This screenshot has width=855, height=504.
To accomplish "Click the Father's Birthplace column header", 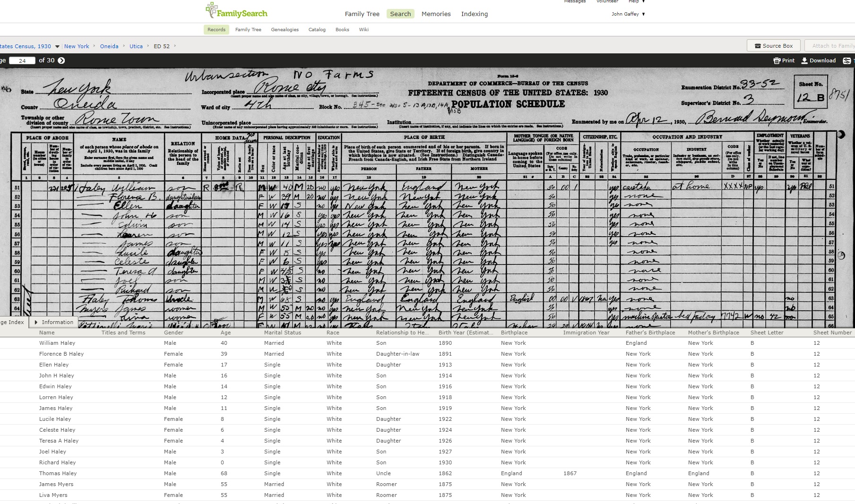I will tap(650, 333).
